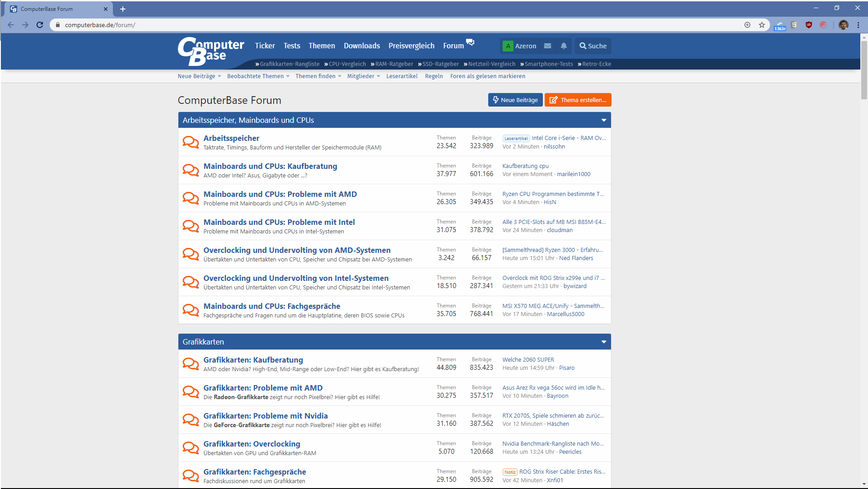Open the Mainboards und CPUs: Kaufberatung forum
The height and width of the screenshot is (489, 868).
click(x=270, y=166)
